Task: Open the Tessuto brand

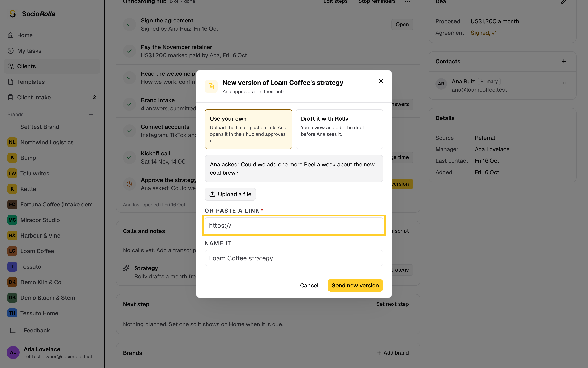Action: [x=52, y=267]
